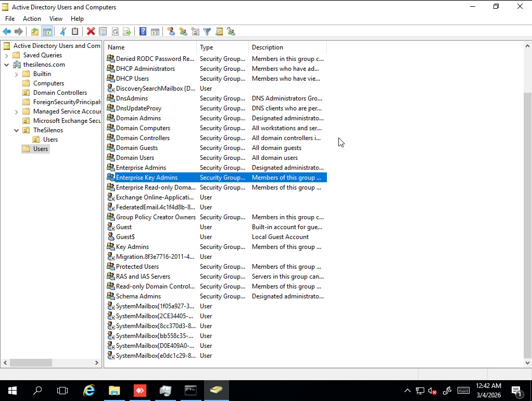Create a new group via toolbar icon
Viewport: 532px width, 401px height.
coord(183,32)
